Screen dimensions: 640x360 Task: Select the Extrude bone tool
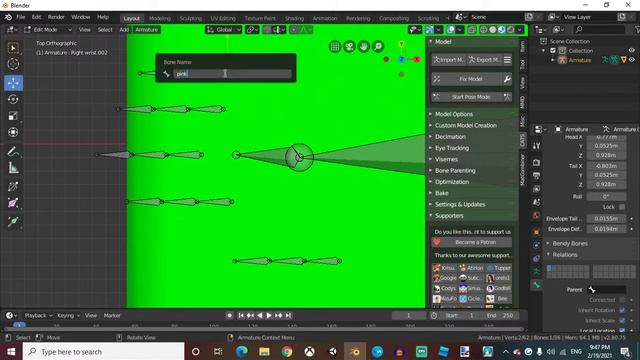13,222
